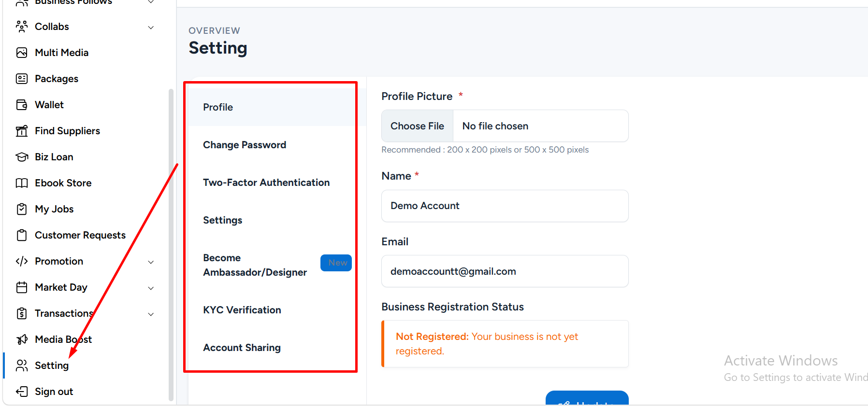Image resolution: width=868 pixels, height=407 pixels.
Task: Click the My Jobs clipboard icon
Action: coord(22,209)
